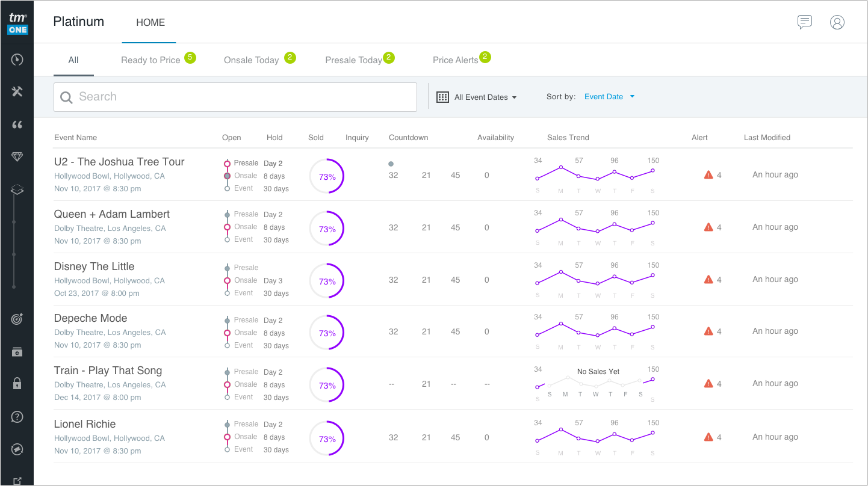Select the HOME tab

(x=150, y=22)
